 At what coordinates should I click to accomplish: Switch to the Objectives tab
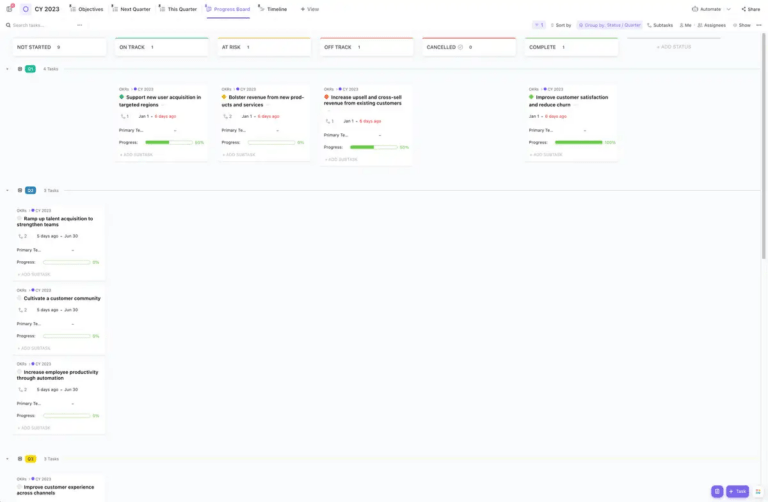tap(86, 9)
